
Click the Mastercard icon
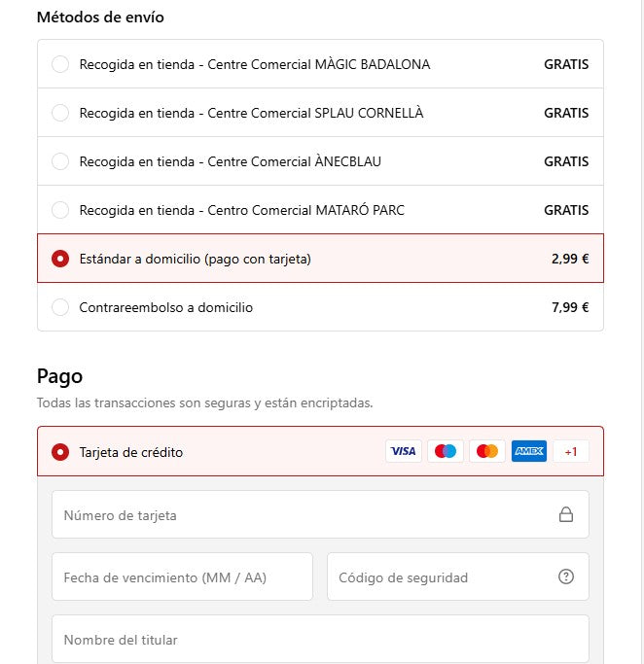487,451
